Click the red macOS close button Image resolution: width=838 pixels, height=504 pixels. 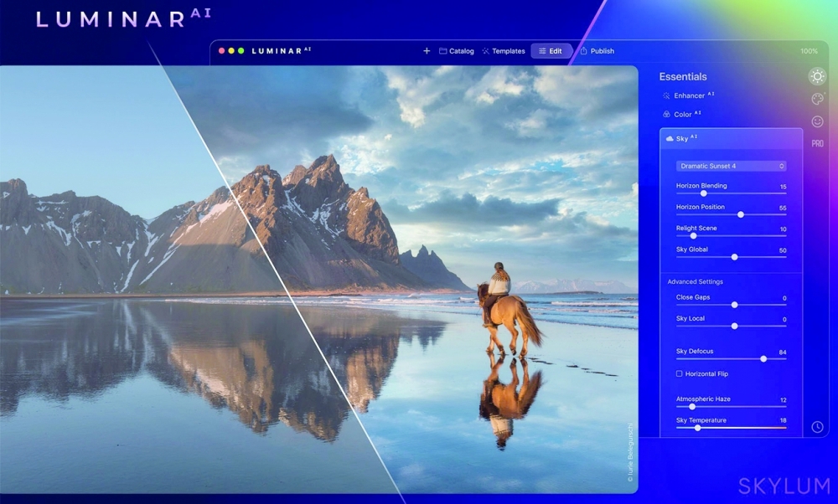tap(222, 51)
